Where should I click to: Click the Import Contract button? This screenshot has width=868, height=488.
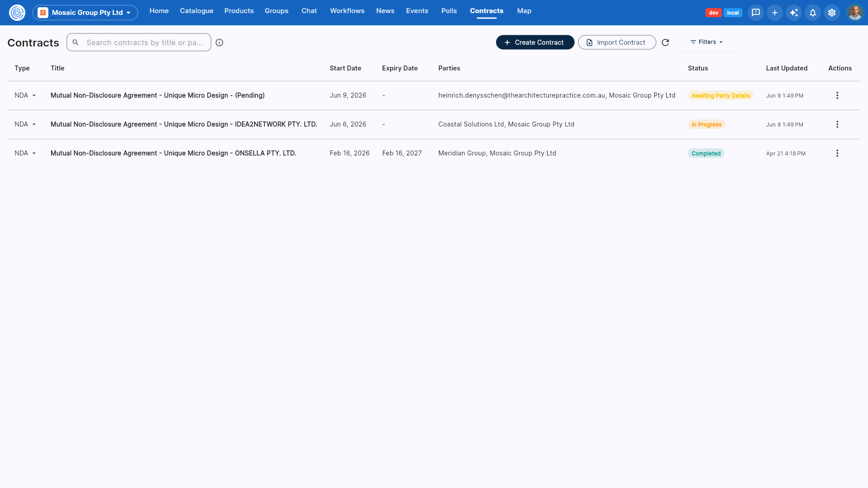point(617,42)
